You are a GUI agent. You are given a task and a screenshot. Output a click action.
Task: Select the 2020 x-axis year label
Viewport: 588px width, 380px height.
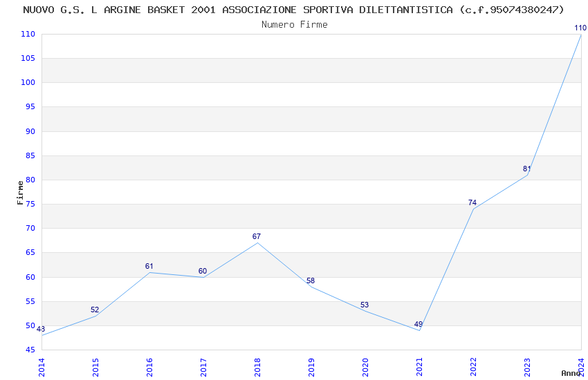click(366, 367)
